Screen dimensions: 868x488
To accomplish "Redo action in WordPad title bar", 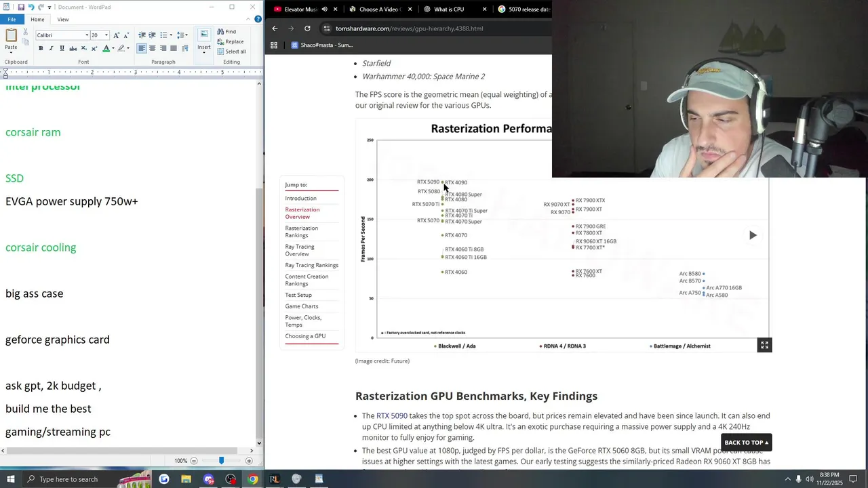I will pos(41,7).
